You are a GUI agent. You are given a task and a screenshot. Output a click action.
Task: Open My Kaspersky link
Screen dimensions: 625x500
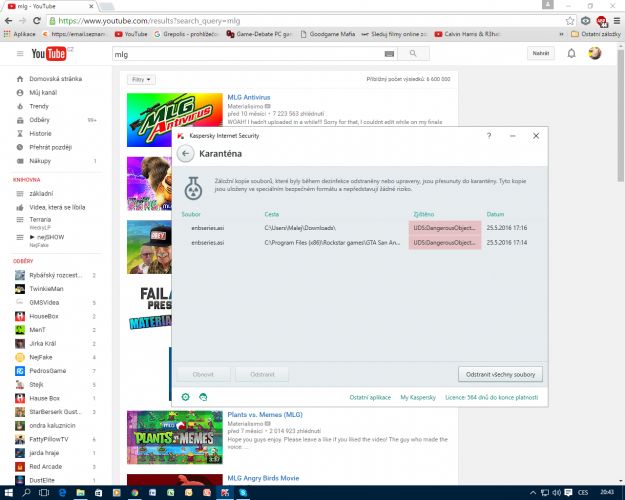[x=418, y=397]
